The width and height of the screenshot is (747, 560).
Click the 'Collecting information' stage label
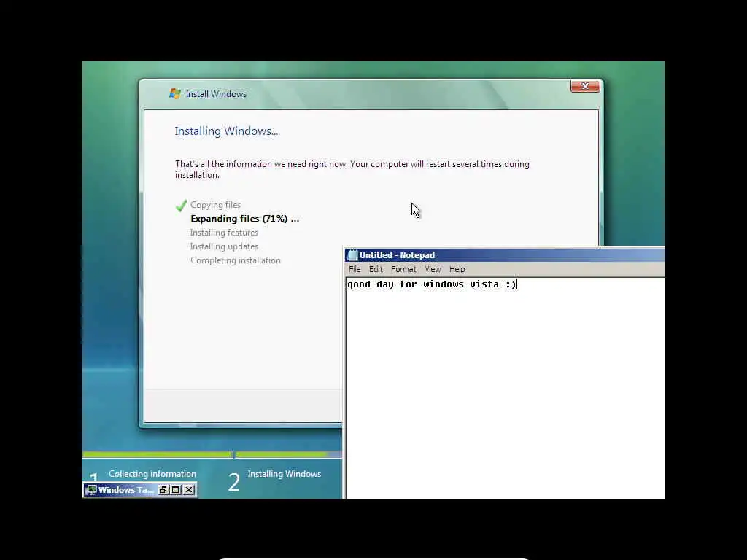[x=152, y=474]
